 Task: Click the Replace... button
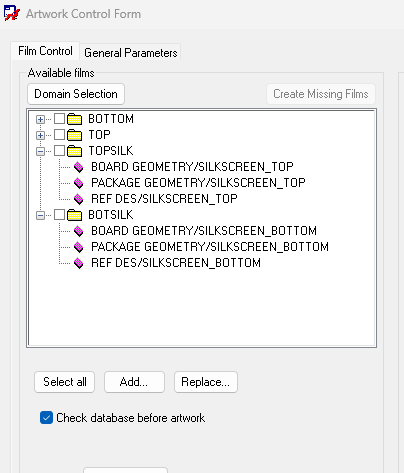tap(206, 382)
